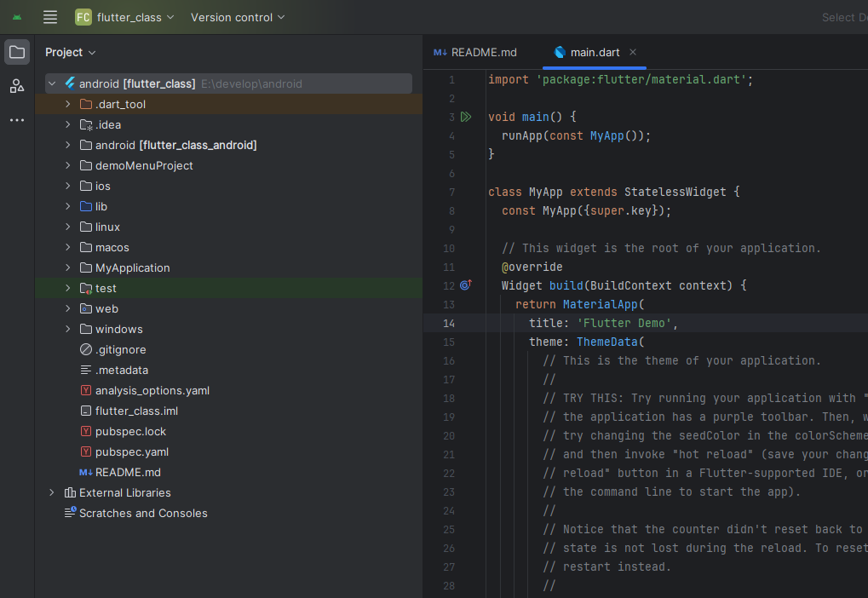Expand the ios folder

click(x=67, y=186)
